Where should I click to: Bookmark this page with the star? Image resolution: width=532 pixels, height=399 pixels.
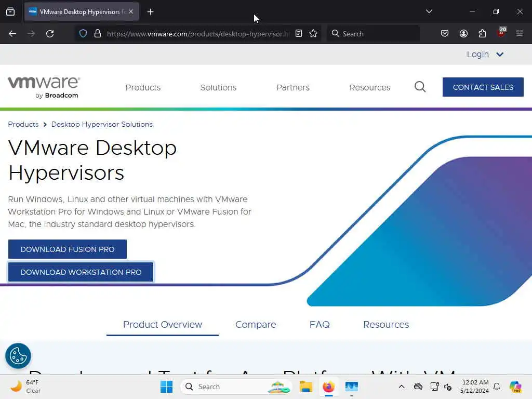point(313,34)
